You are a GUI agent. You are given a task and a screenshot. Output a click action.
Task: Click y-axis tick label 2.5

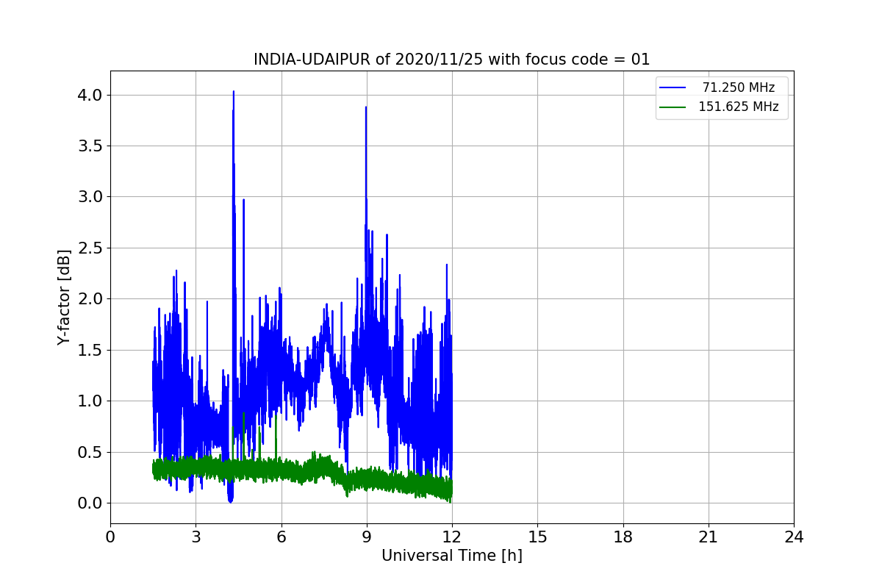[x=91, y=248]
